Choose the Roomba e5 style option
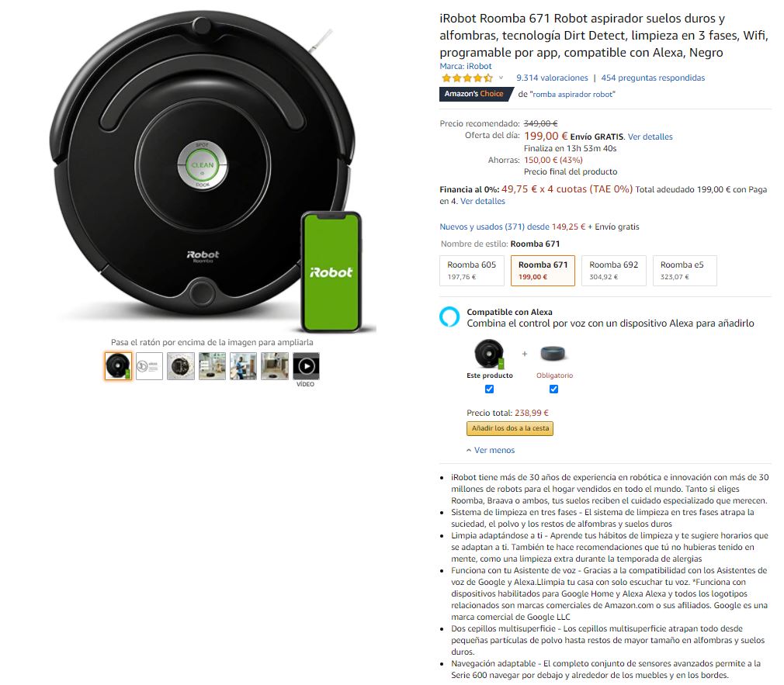 coord(685,271)
